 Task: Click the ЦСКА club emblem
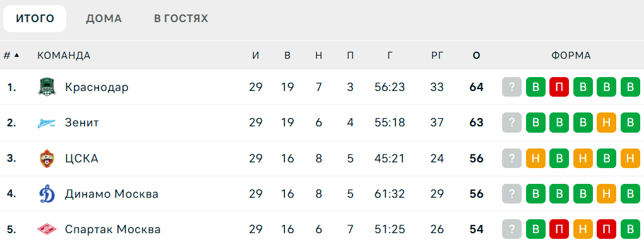point(47,159)
